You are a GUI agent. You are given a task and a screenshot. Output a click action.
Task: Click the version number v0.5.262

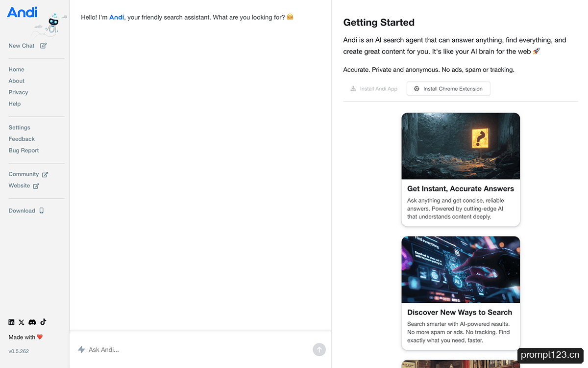(19, 351)
